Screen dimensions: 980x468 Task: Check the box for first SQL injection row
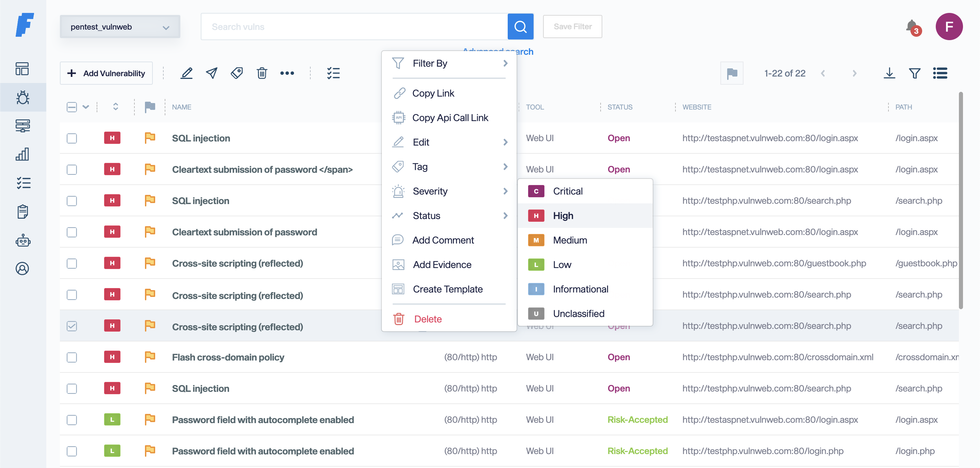coord(72,138)
